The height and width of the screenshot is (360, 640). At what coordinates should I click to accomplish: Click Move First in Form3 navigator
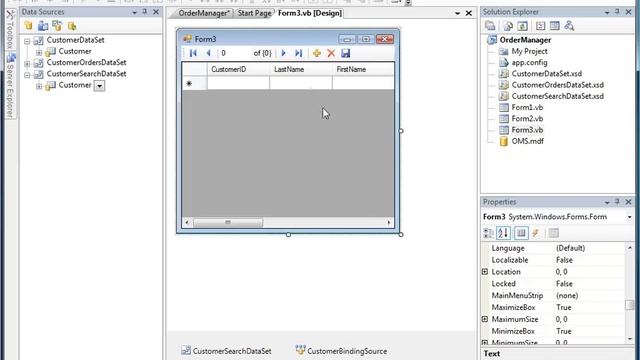tap(193, 53)
